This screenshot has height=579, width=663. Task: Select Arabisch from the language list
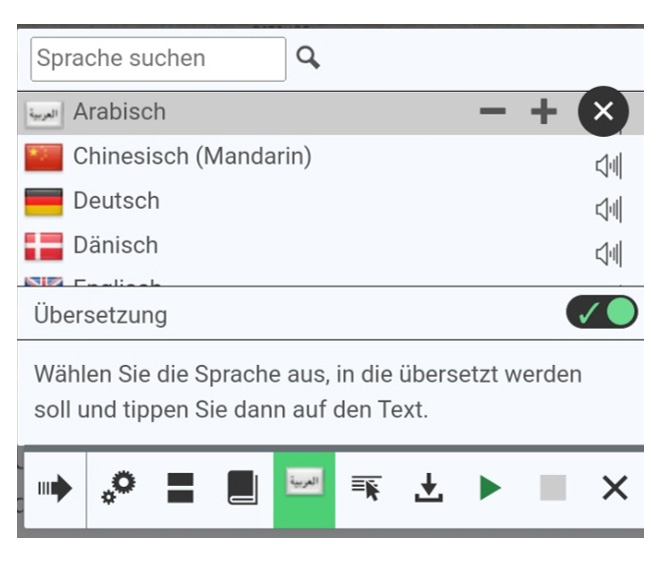[120, 112]
